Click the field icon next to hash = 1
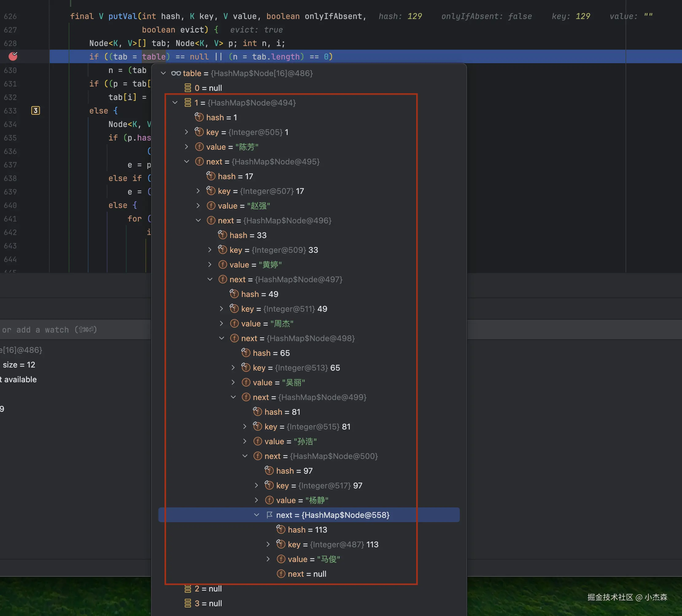 [199, 117]
